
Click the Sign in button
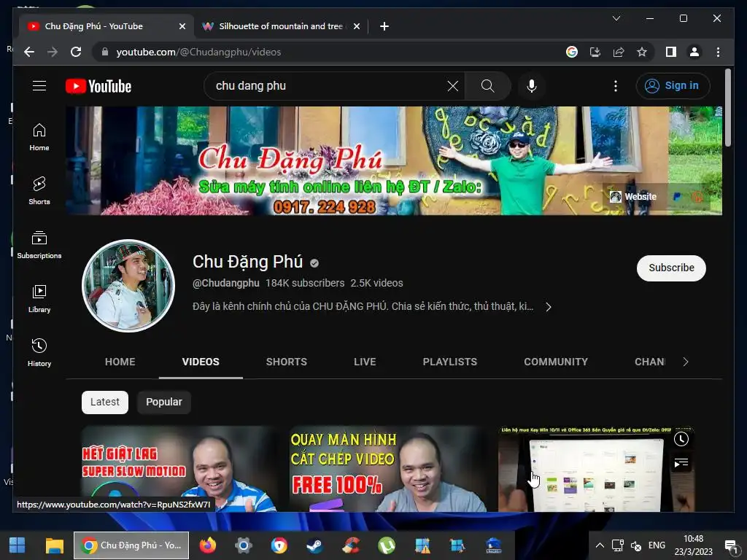coord(673,86)
